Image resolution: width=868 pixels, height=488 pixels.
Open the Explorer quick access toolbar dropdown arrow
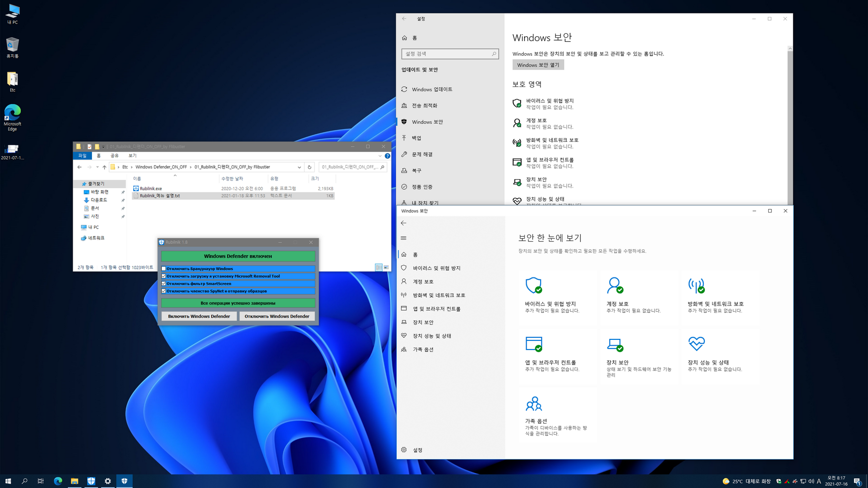103,147
